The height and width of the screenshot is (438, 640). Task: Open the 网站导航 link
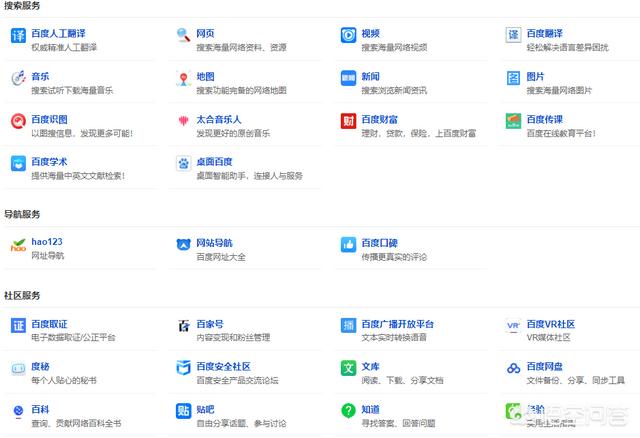click(x=214, y=243)
